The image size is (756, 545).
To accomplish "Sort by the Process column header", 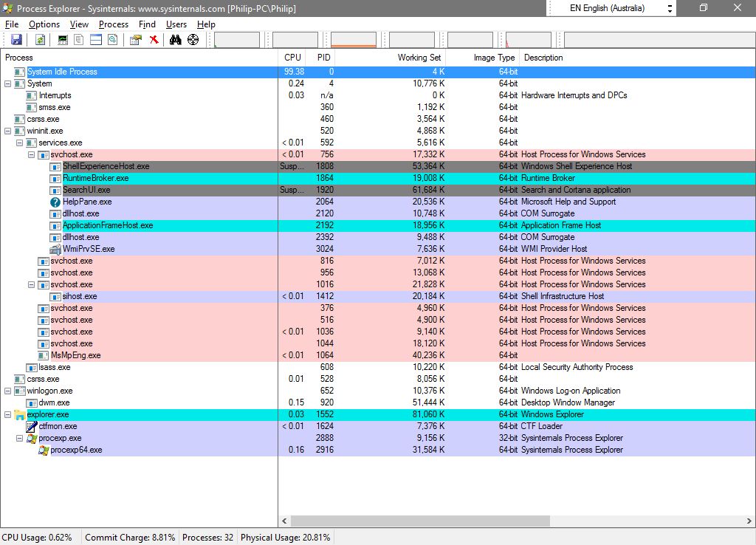I will (x=140, y=58).
